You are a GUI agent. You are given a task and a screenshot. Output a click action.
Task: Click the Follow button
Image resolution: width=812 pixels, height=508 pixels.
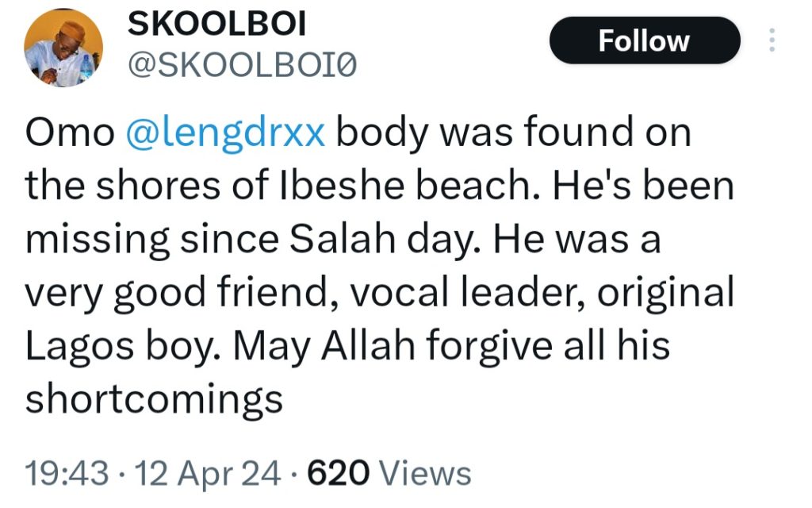tap(644, 40)
